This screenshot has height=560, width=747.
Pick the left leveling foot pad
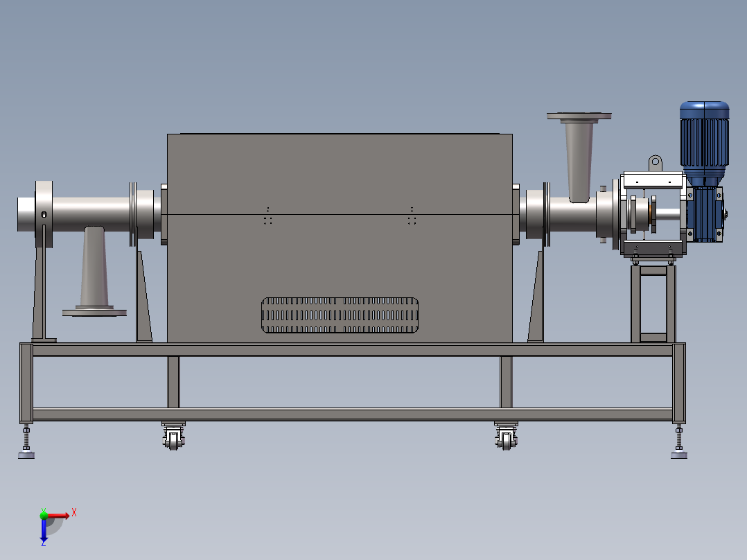26,455
